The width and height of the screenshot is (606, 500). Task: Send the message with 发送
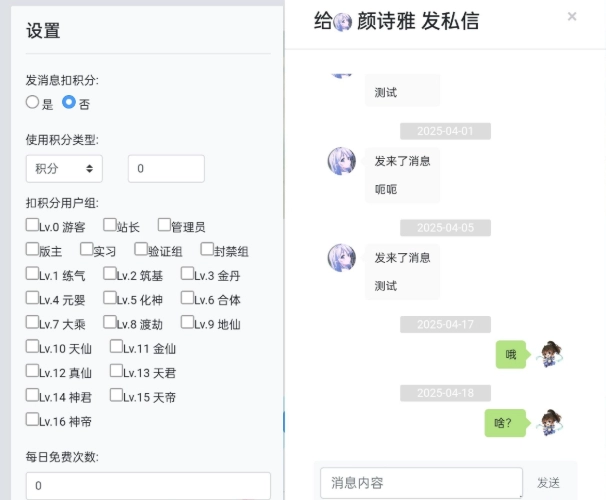click(548, 483)
